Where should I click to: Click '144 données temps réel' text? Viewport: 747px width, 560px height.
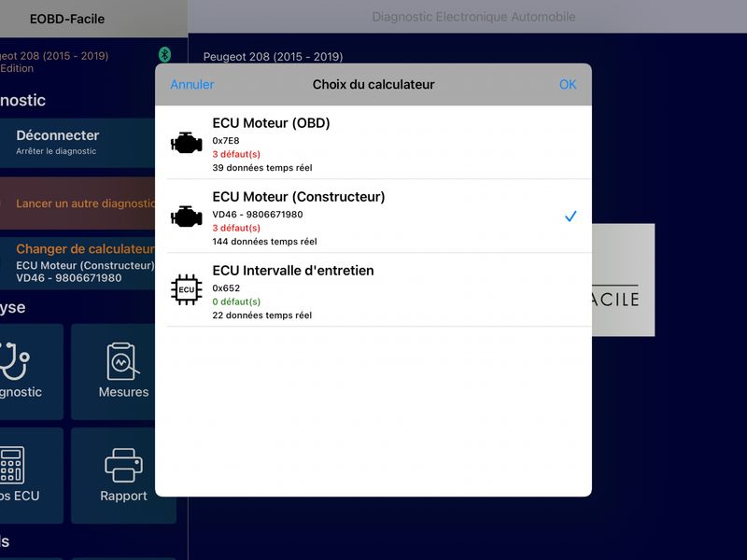(x=264, y=242)
